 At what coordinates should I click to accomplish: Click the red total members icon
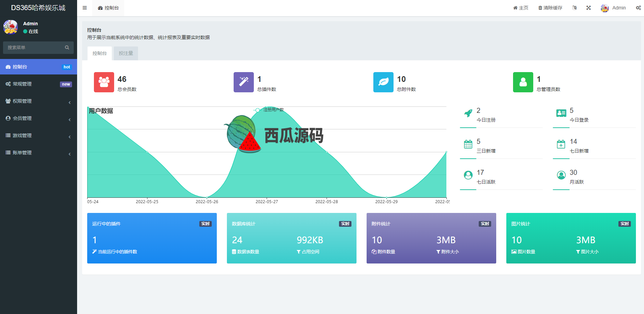[104, 82]
